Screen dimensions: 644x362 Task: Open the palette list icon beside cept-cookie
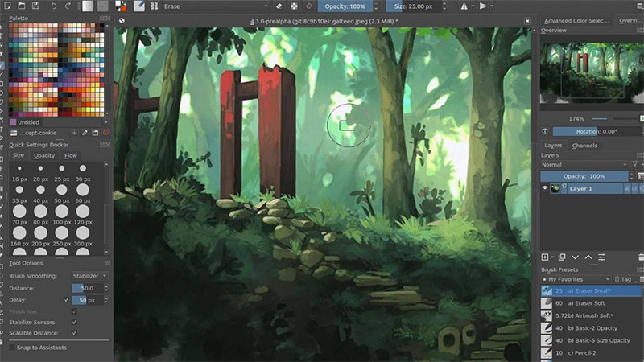point(14,133)
